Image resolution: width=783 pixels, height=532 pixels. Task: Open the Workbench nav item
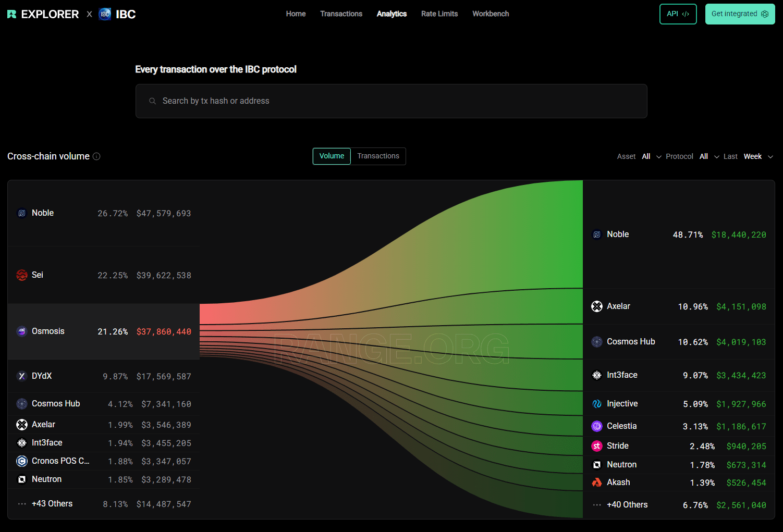point(491,14)
